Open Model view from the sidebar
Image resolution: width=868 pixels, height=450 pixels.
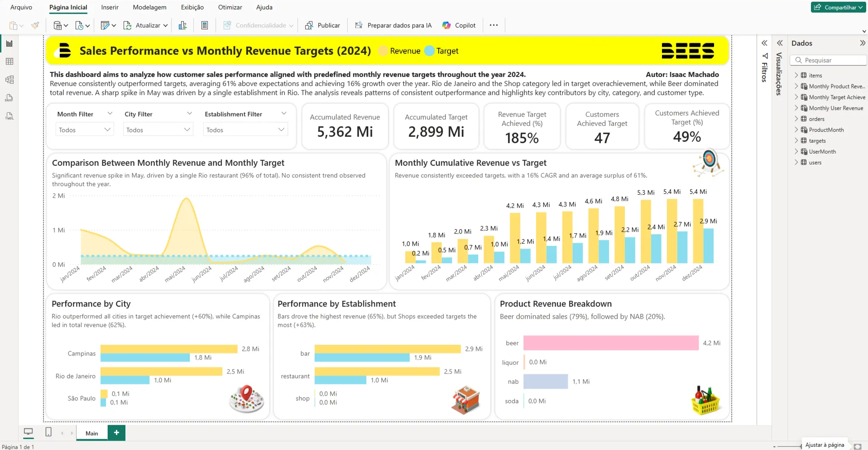10,79
